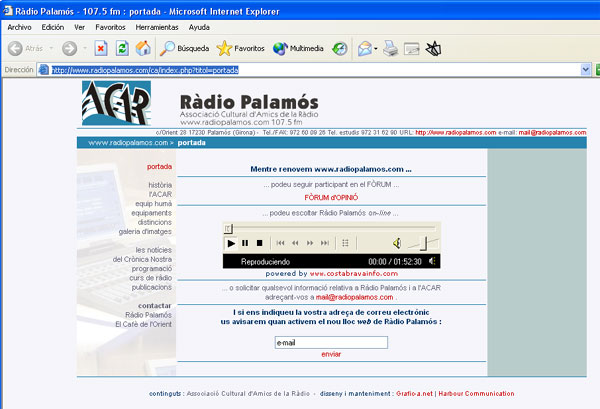Open l'ACAR side menu item
This screenshot has width=600, height=409.
tap(160, 194)
